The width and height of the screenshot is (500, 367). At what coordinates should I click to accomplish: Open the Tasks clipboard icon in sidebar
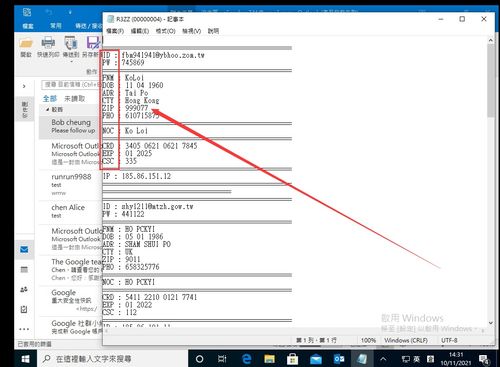click(x=24, y=309)
